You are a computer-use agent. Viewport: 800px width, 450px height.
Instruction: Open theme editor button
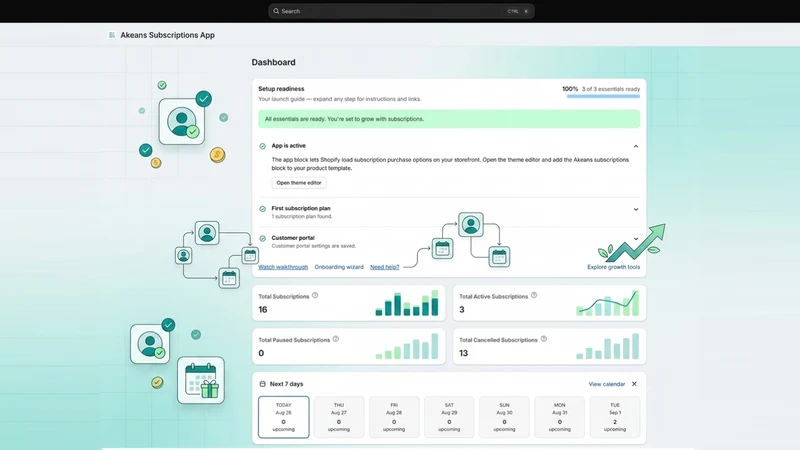click(x=299, y=183)
